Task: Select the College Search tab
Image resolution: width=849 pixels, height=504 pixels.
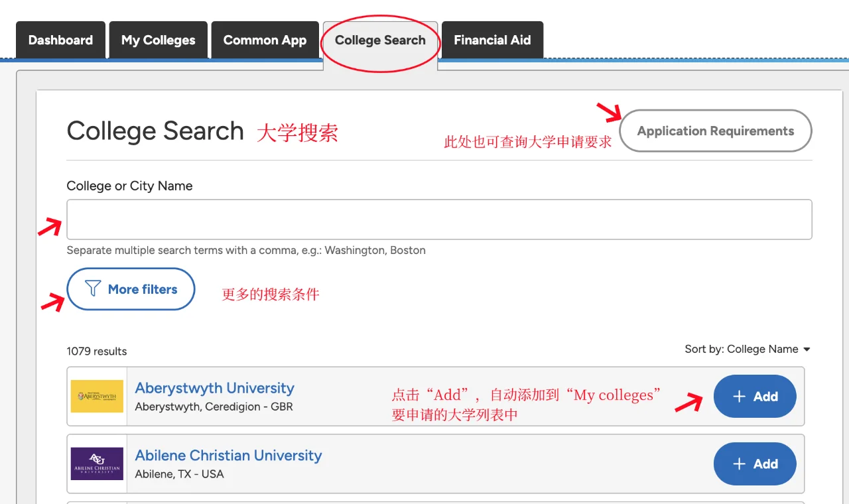Action: coord(379,40)
